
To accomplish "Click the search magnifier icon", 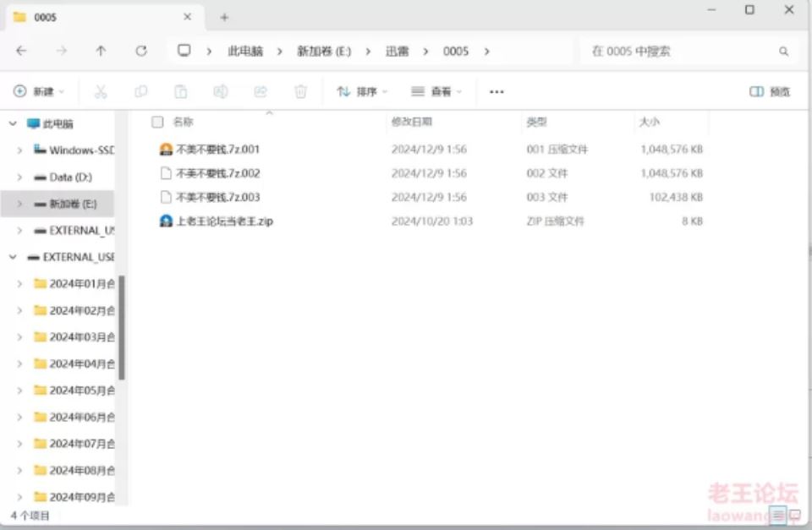I will [783, 52].
